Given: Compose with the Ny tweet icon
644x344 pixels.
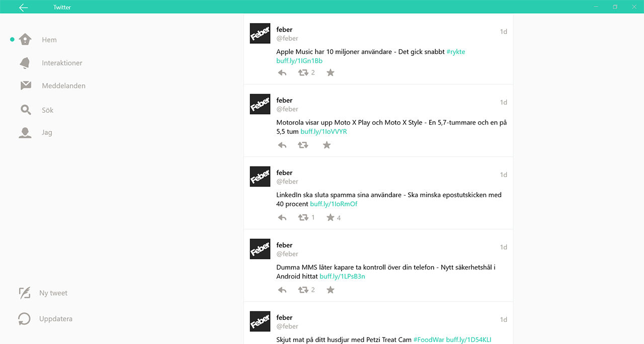Looking at the screenshot, I should pos(24,292).
